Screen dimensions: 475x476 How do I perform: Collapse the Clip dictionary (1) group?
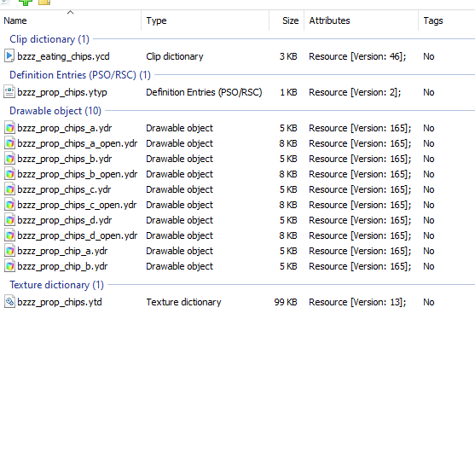pos(49,39)
